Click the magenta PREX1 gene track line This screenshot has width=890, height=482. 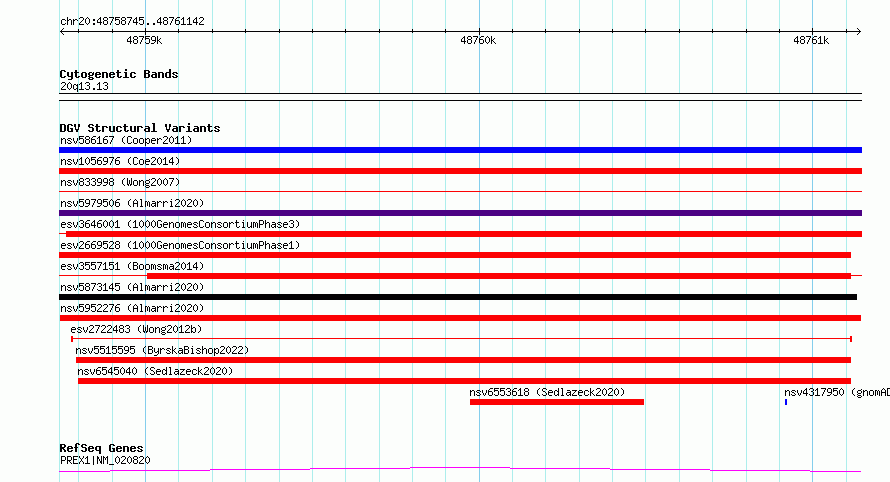pos(460,470)
